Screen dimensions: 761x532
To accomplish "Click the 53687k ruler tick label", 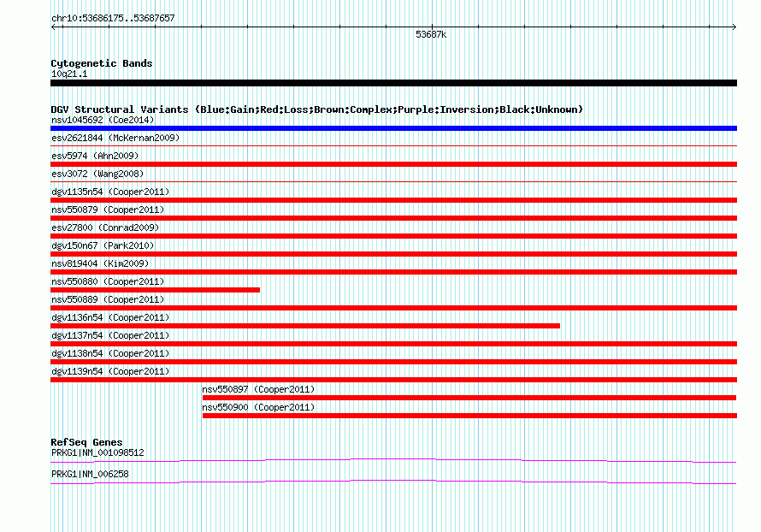I will pyautogui.click(x=431, y=34).
